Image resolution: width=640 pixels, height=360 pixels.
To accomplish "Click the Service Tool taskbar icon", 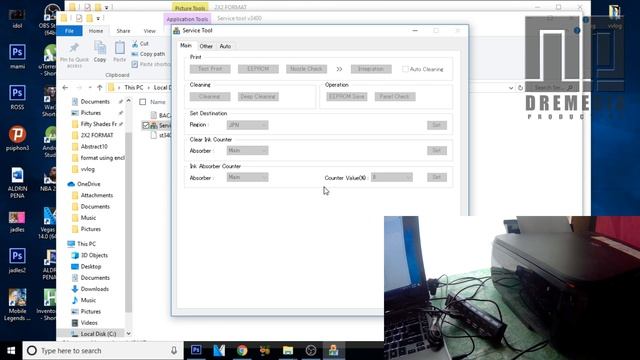I will click(333, 350).
